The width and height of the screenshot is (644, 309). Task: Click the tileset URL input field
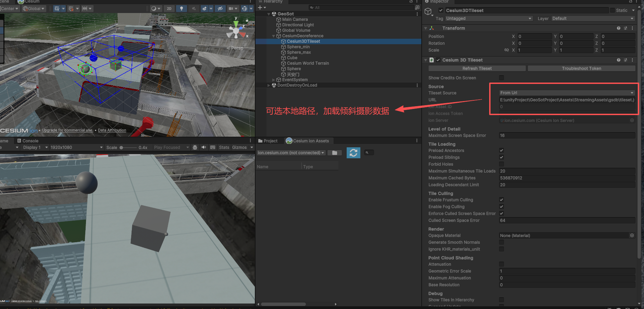point(567,100)
